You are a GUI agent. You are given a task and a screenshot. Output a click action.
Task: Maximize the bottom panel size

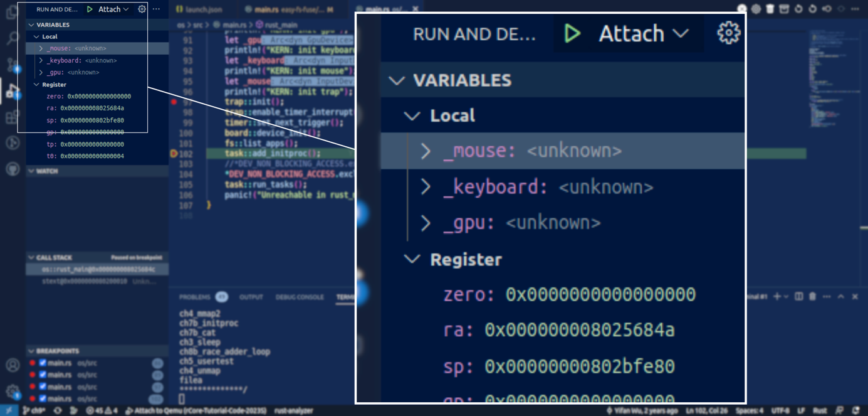841,297
